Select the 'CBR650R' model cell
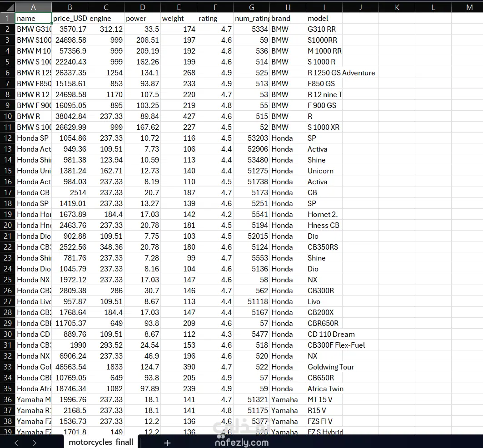The height and width of the screenshot is (448, 483). (x=324, y=323)
